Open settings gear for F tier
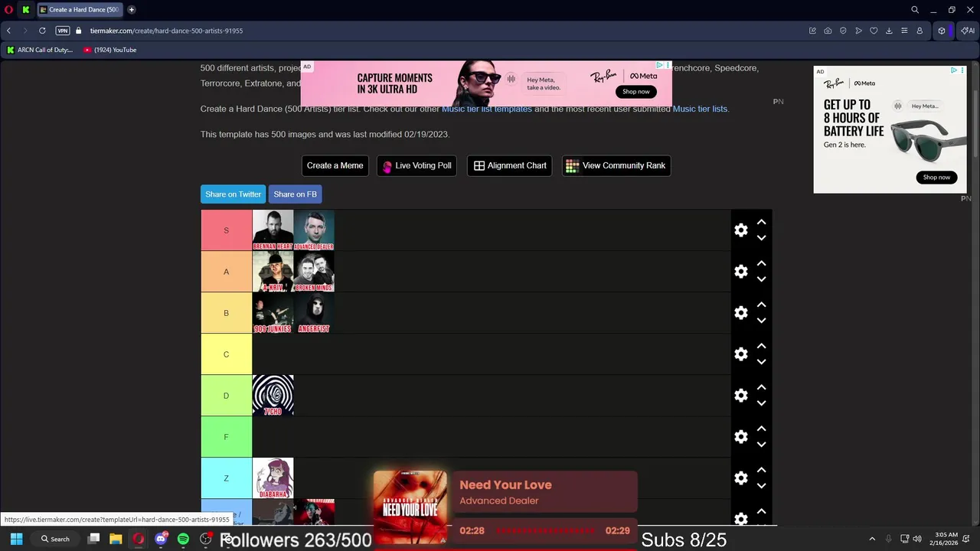The height and width of the screenshot is (551, 980). pyautogui.click(x=741, y=437)
